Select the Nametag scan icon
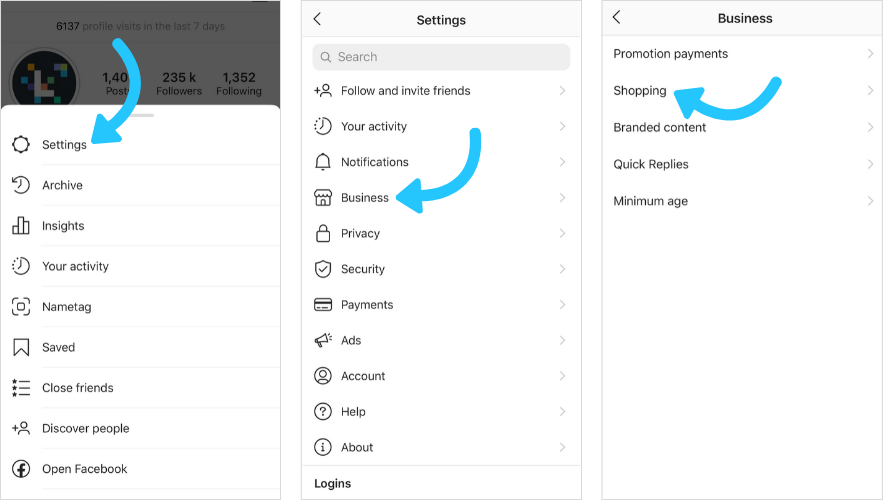This screenshot has width=883, height=500. click(21, 307)
